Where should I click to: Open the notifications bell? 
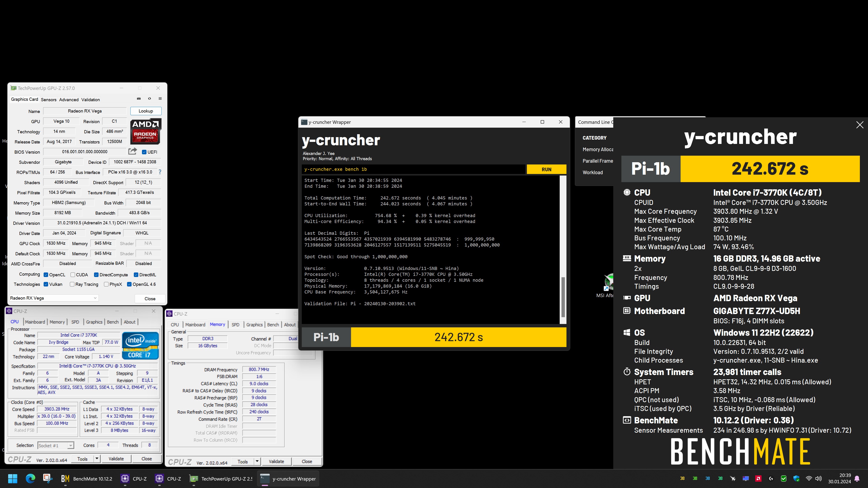point(857,479)
